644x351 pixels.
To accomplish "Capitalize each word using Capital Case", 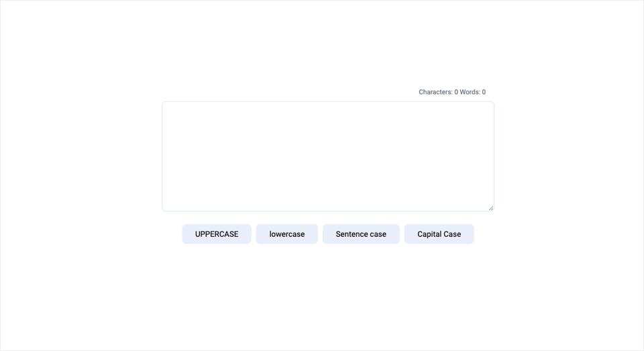I will 439,234.
